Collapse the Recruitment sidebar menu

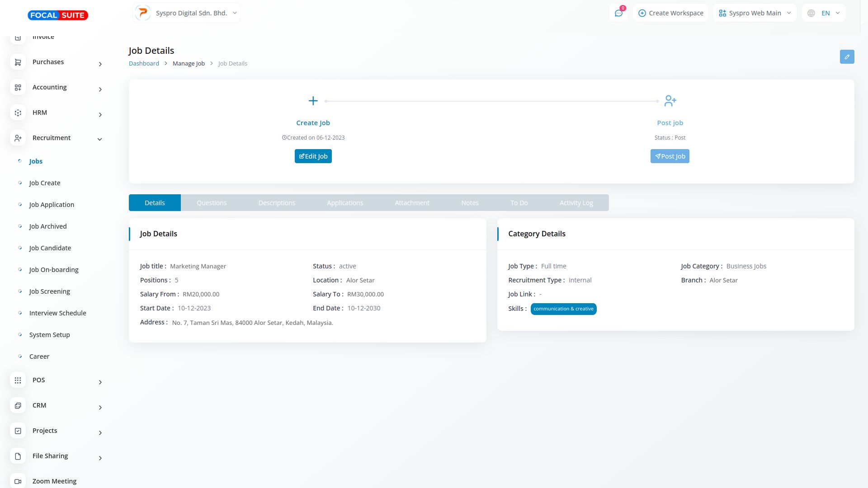100,139
